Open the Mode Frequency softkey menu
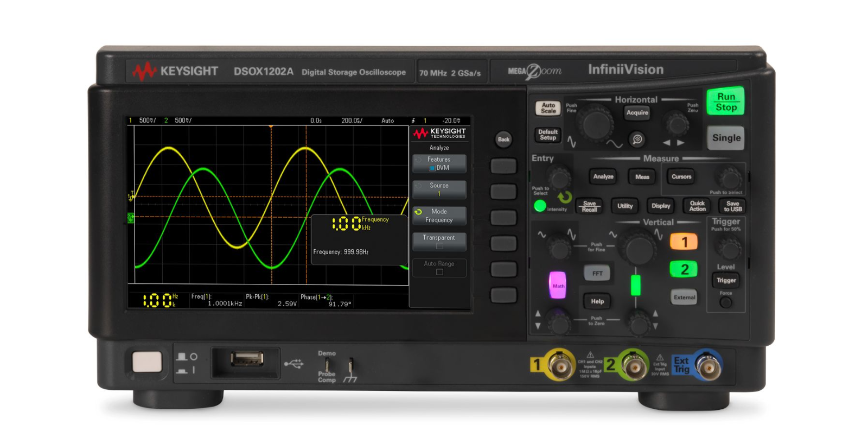The width and height of the screenshot is (868, 437). click(x=439, y=216)
